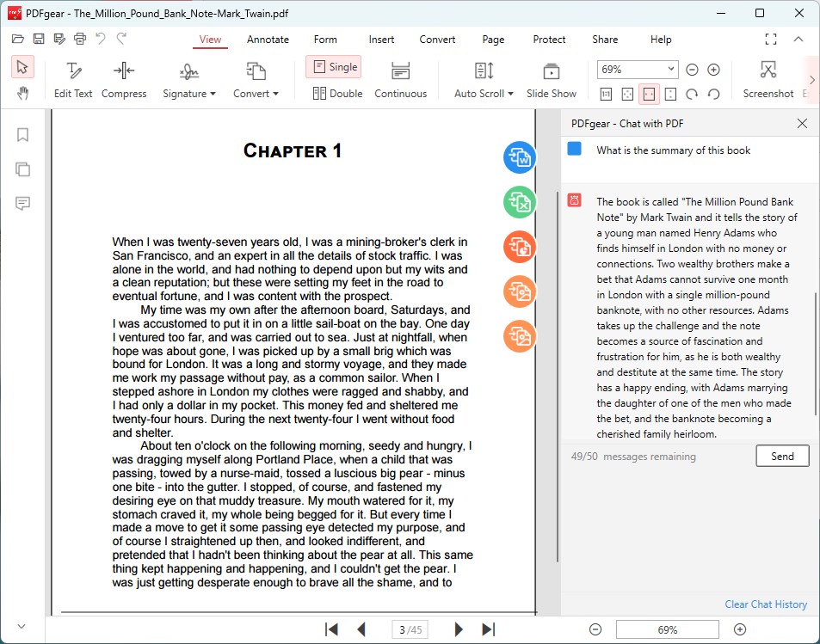Select the Edit Text tool
This screenshot has height=644, width=820.
(x=72, y=77)
